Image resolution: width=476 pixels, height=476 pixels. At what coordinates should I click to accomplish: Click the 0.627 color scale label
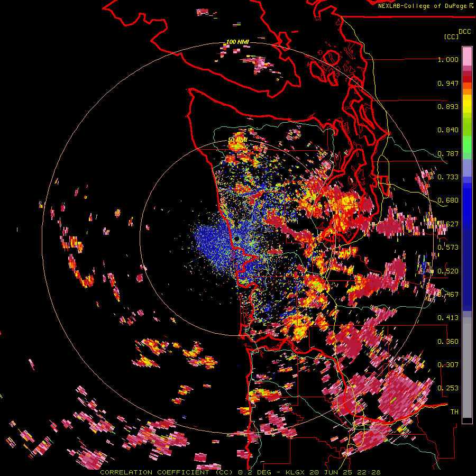(448, 224)
